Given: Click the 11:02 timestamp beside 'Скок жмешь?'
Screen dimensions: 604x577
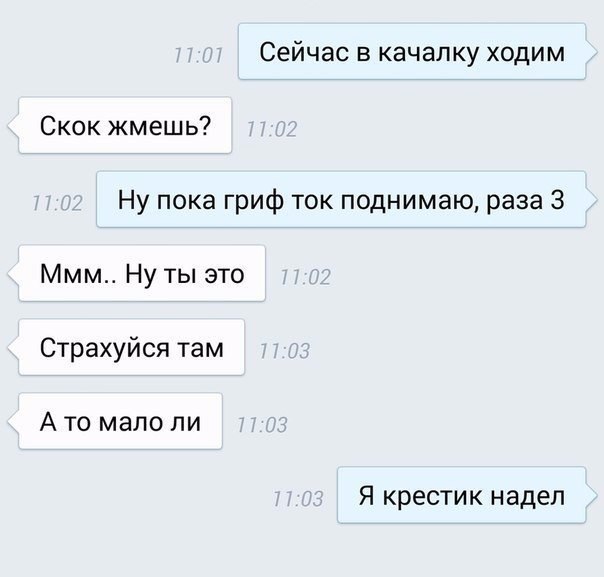Looking at the screenshot, I should (x=272, y=129).
